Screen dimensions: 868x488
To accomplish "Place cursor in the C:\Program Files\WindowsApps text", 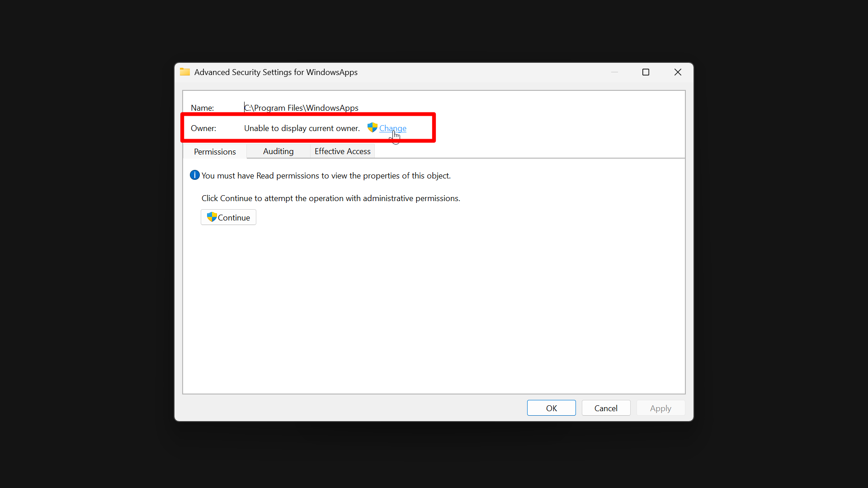I will pos(301,108).
